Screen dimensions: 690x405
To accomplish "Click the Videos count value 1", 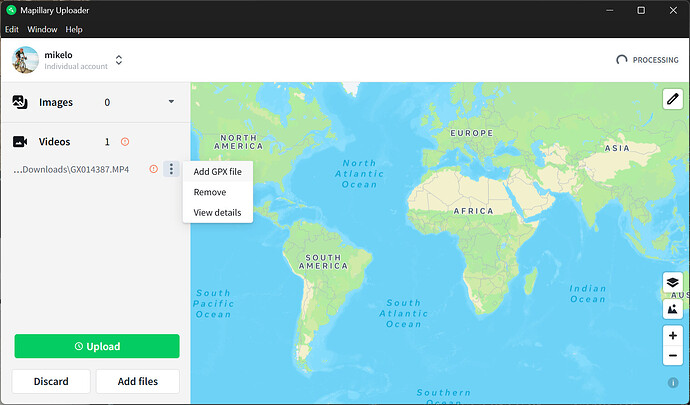I will point(107,142).
